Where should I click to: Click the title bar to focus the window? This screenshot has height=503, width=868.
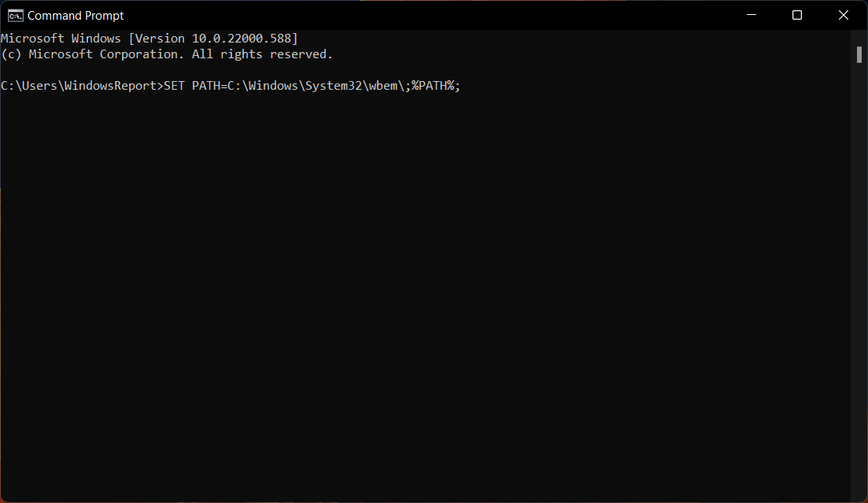pyautogui.click(x=393, y=15)
